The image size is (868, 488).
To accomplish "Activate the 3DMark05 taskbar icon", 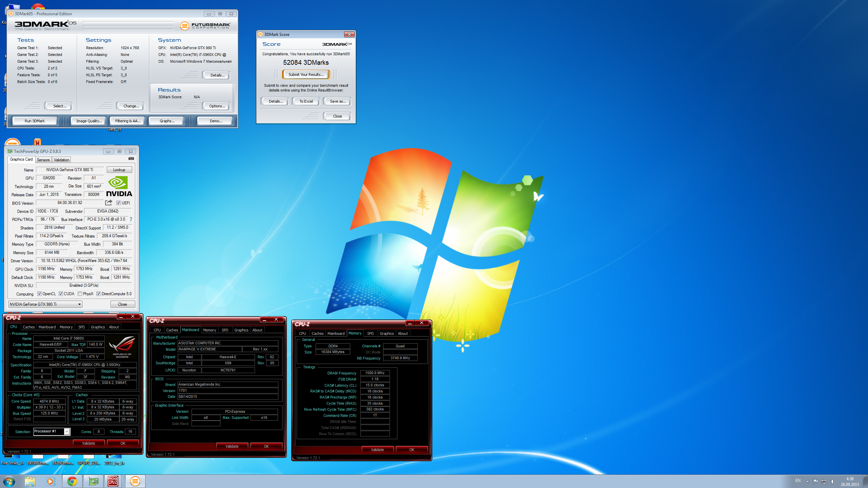I will (x=135, y=481).
